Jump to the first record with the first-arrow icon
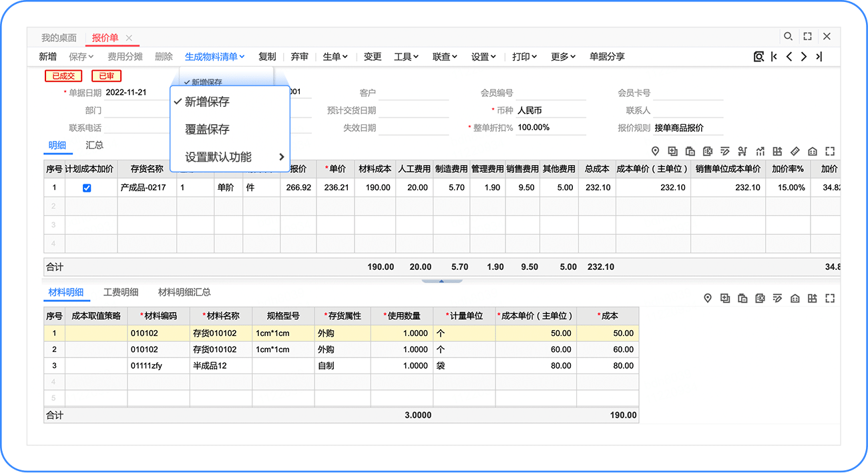The image size is (868, 473). point(774,57)
